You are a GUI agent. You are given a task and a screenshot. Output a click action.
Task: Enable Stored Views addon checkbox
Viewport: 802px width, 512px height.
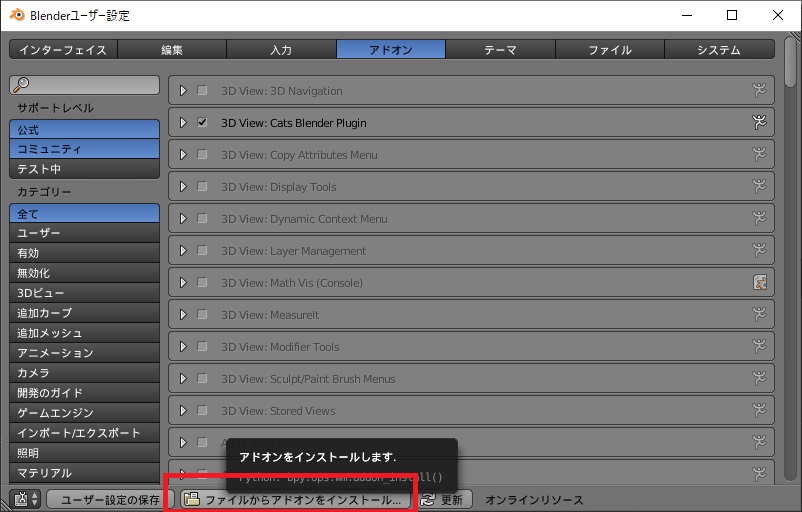coord(202,410)
